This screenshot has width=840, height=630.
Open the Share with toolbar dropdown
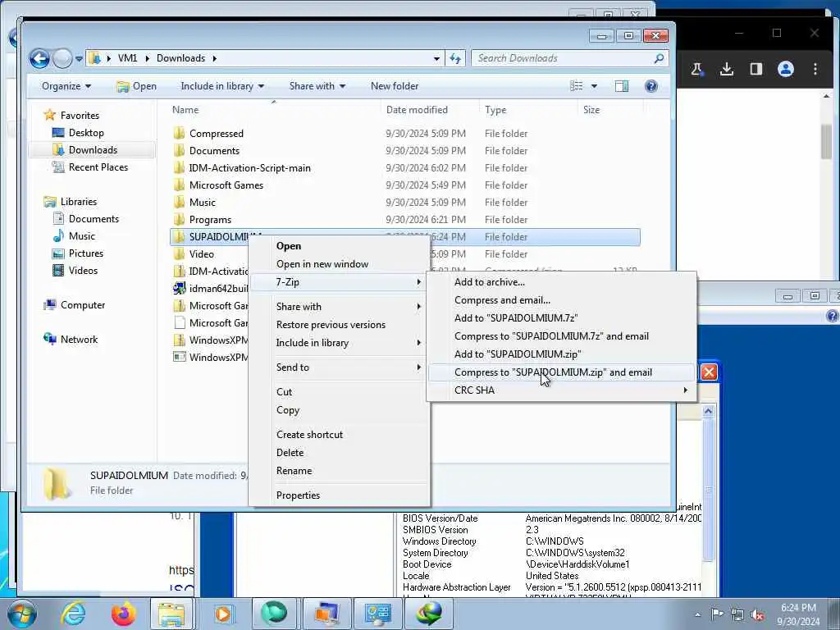click(x=317, y=85)
